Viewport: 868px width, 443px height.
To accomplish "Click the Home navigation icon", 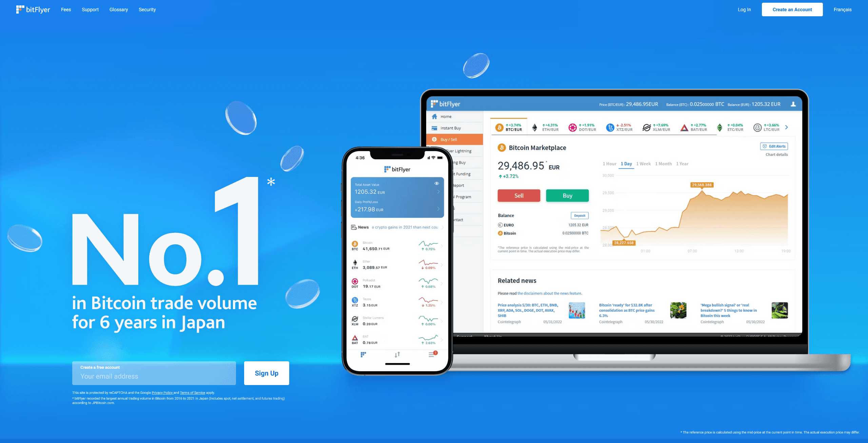I will click(435, 115).
